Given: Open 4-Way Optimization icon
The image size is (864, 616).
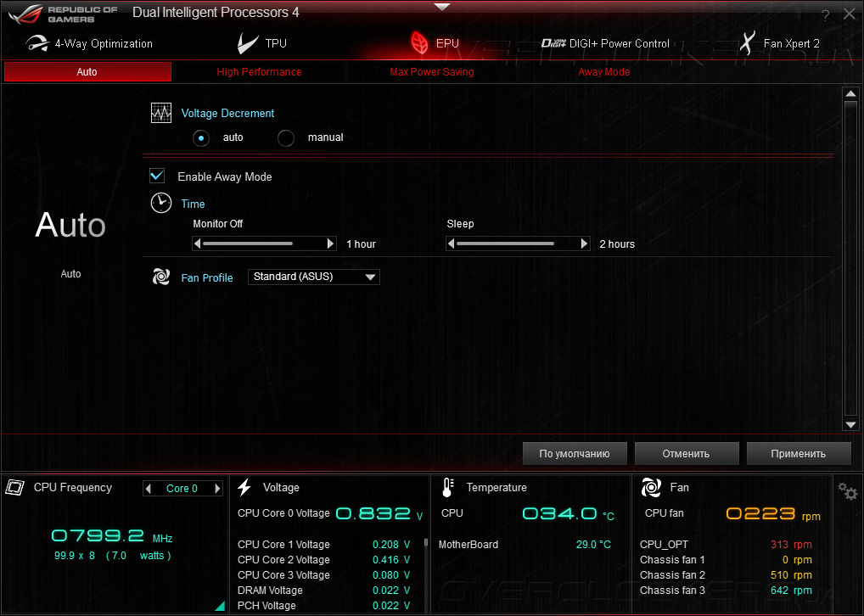Looking at the screenshot, I should [36, 43].
